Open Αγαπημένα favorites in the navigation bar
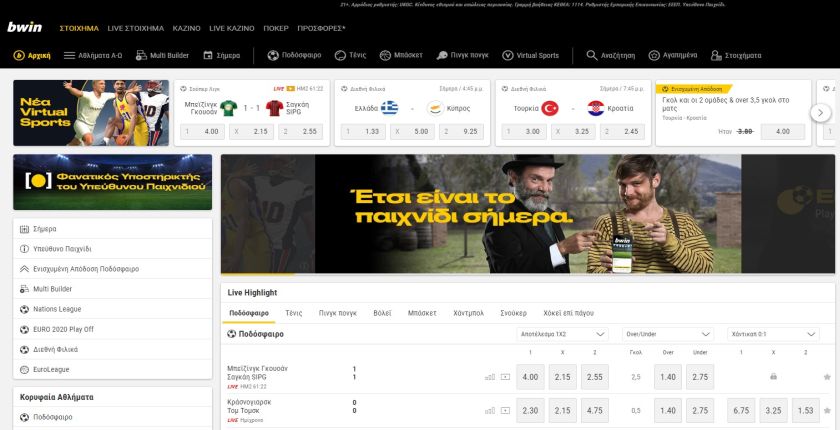Viewport: 840px width, 430px height. [673, 55]
